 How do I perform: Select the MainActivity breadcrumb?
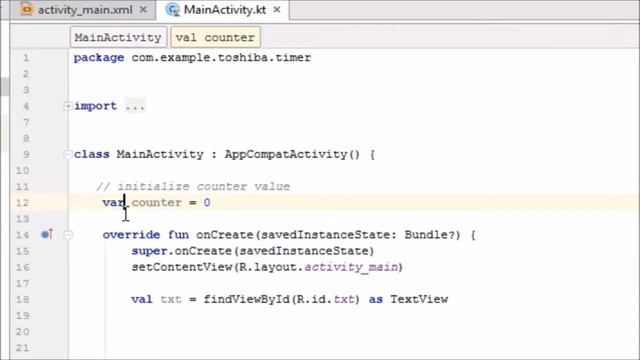118,38
